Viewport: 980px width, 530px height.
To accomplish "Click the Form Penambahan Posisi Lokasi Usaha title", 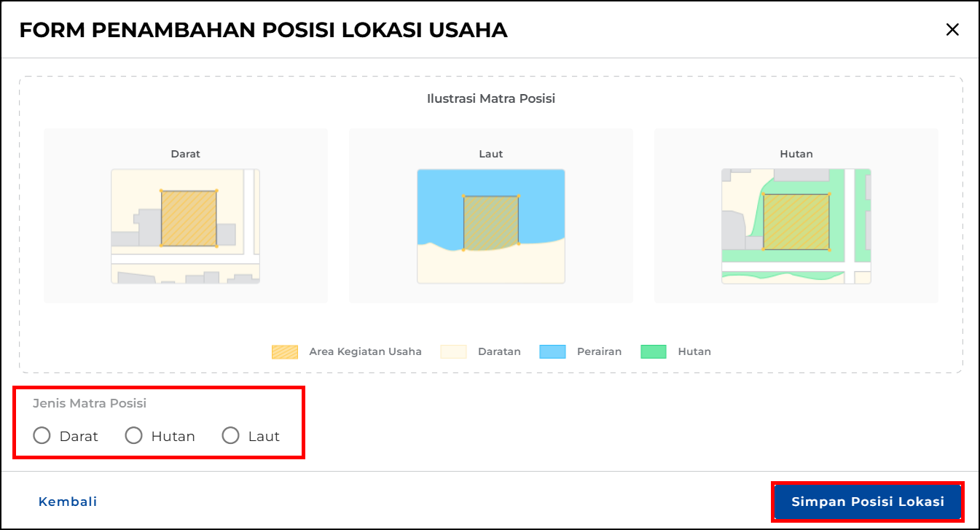I will click(263, 30).
